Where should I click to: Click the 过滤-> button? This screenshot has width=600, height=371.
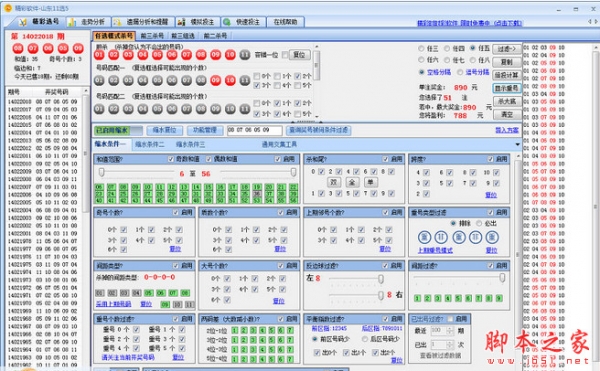(x=506, y=49)
